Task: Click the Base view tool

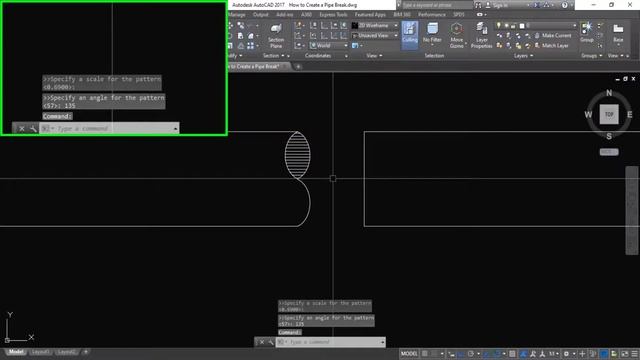Action: [618, 33]
